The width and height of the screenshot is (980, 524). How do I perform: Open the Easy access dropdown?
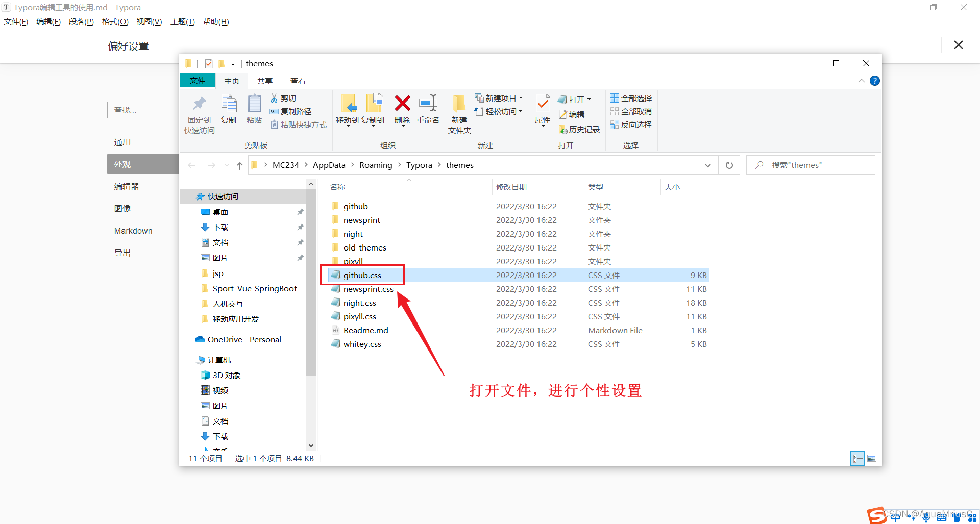499,111
